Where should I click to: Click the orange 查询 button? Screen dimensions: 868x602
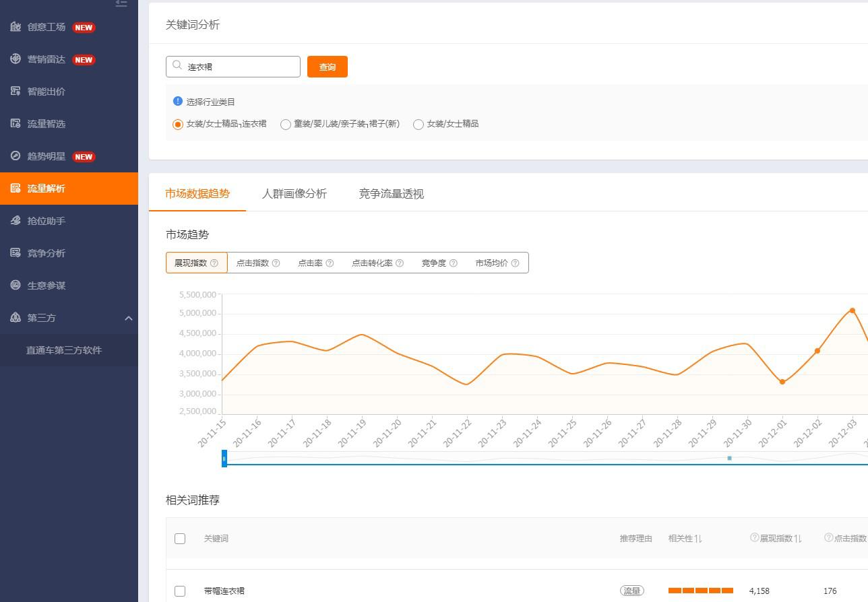[328, 67]
